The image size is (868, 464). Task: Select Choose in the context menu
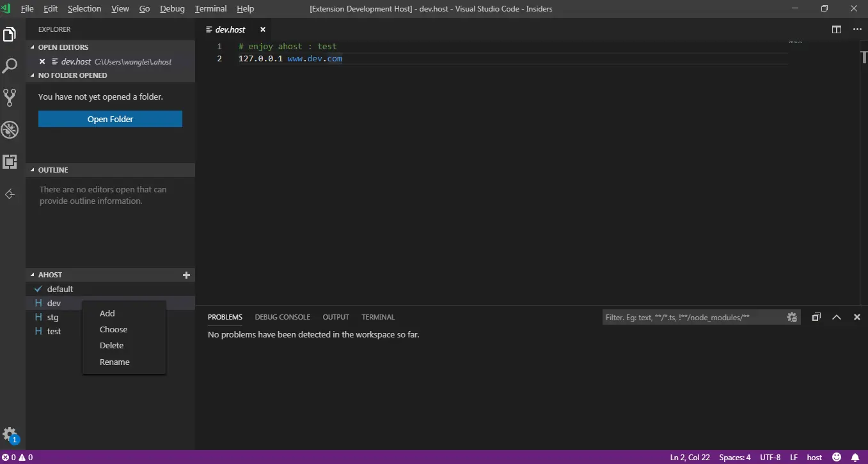(x=124, y=330)
